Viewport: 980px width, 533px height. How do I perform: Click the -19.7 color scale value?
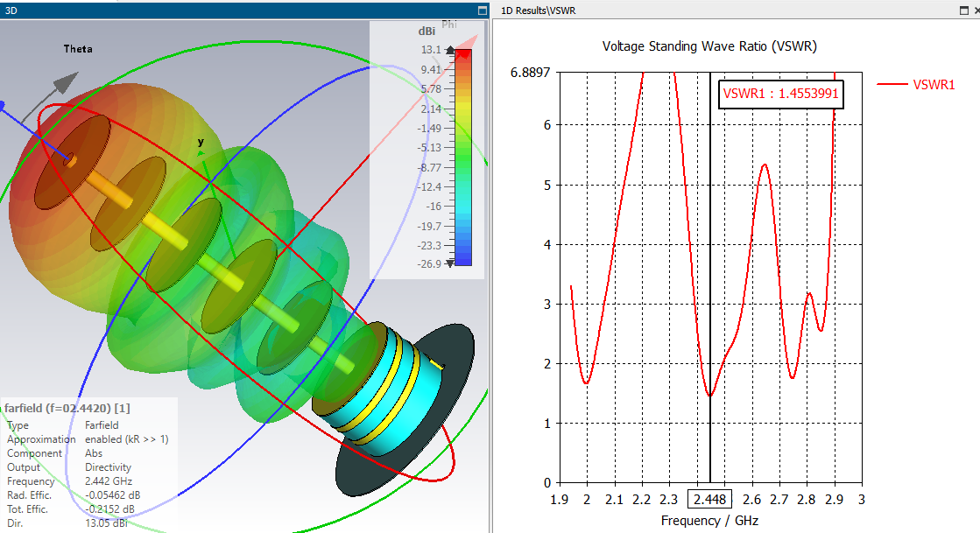point(429,226)
